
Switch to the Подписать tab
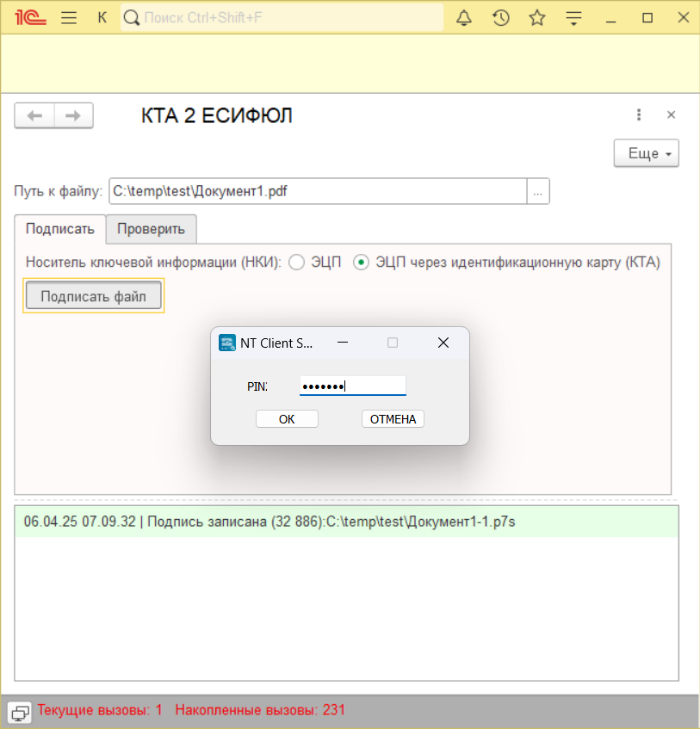[60, 229]
